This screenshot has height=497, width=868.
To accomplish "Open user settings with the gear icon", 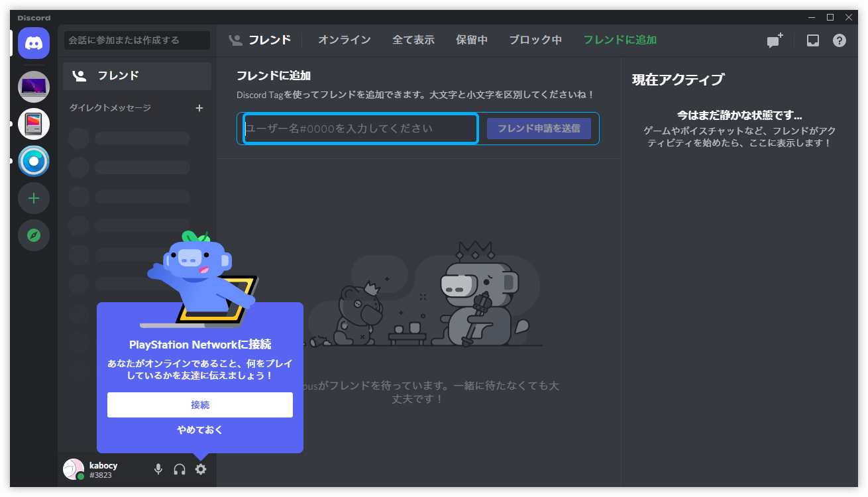I will pos(201,469).
